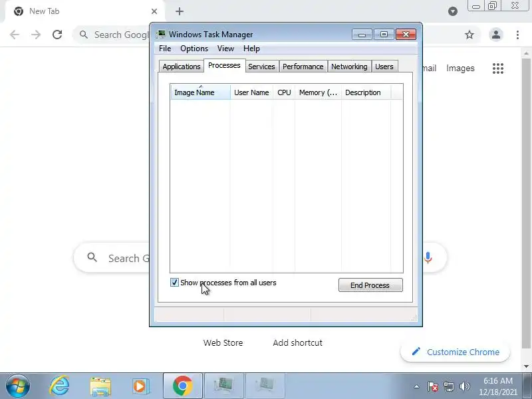Click the End Process button
The height and width of the screenshot is (399, 532).
pyautogui.click(x=370, y=285)
